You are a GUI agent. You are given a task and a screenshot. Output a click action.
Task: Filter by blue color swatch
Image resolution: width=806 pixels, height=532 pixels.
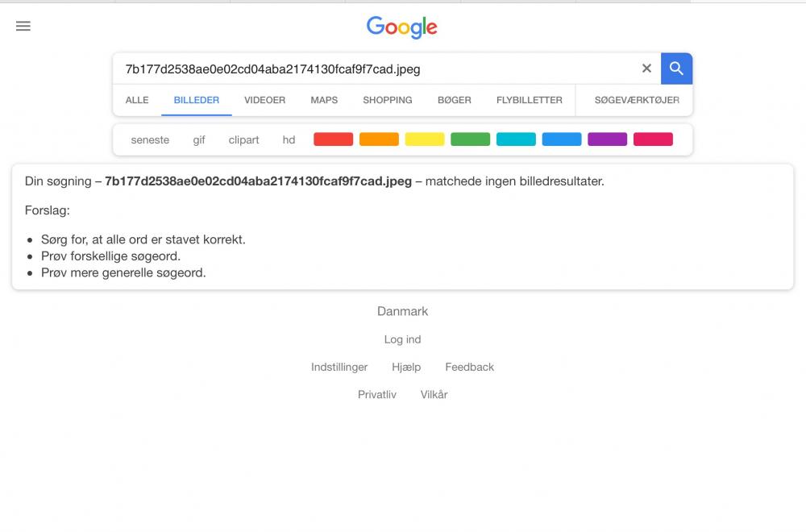(x=562, y=139)
